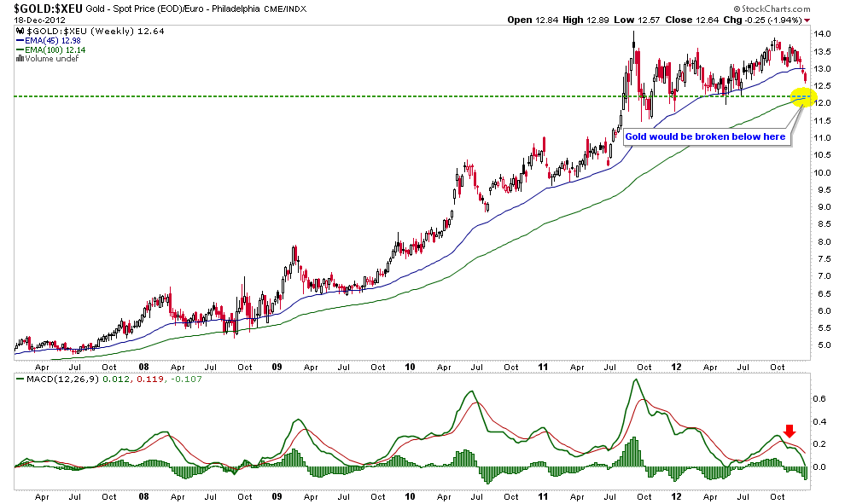Click the 'Gold would be broken below here' callout
This screenshot has height=504, width=845.
[x=705, y=136]
